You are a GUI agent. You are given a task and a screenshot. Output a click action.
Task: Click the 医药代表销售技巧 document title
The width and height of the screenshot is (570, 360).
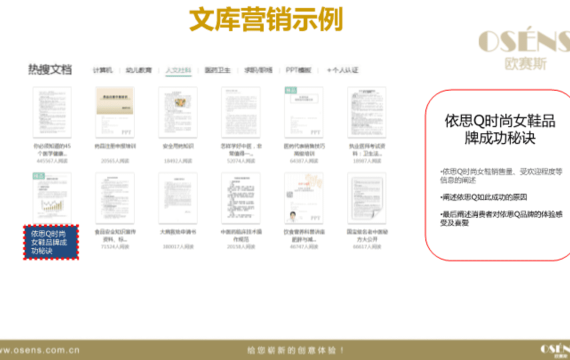click(x=304, y=149)
